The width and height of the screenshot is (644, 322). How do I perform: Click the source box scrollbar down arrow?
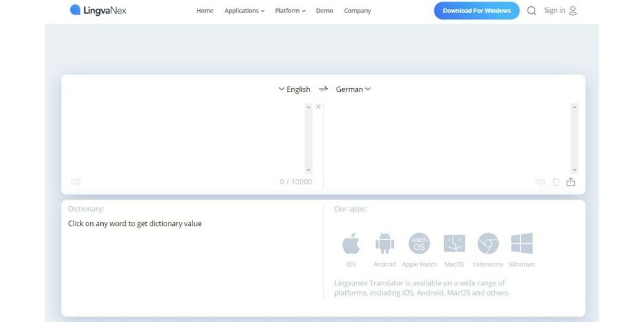[308, 170]
